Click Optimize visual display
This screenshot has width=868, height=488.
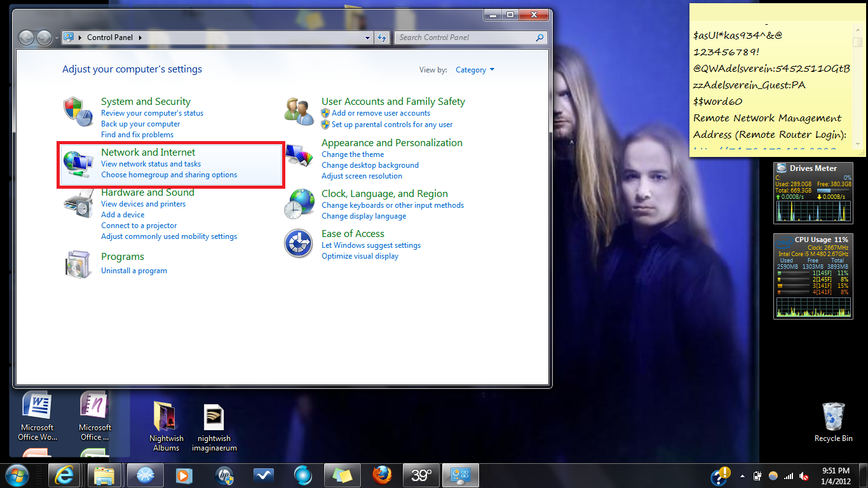360,256
